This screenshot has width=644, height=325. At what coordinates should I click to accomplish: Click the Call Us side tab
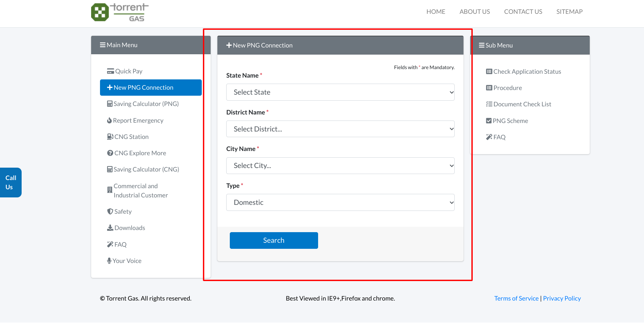coord(11,183)
